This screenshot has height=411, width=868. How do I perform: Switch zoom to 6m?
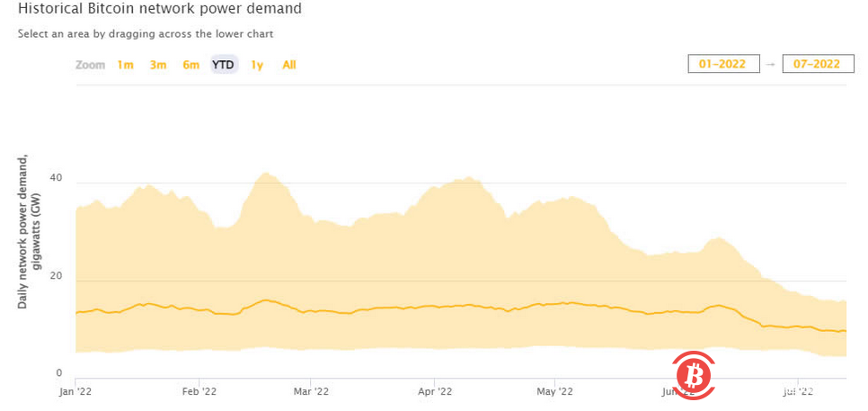click(x=190, y=65)
